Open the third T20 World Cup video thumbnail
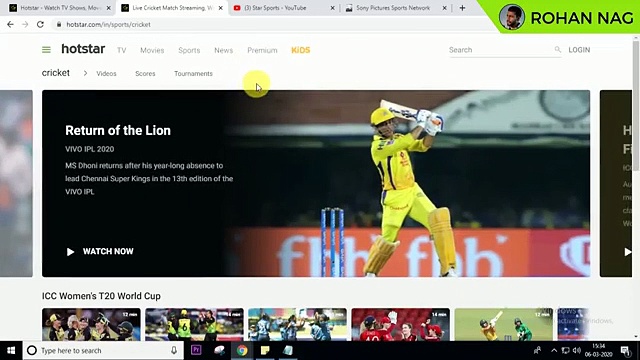The width and height of the screenshot is (640, 360). click(297, 324)
